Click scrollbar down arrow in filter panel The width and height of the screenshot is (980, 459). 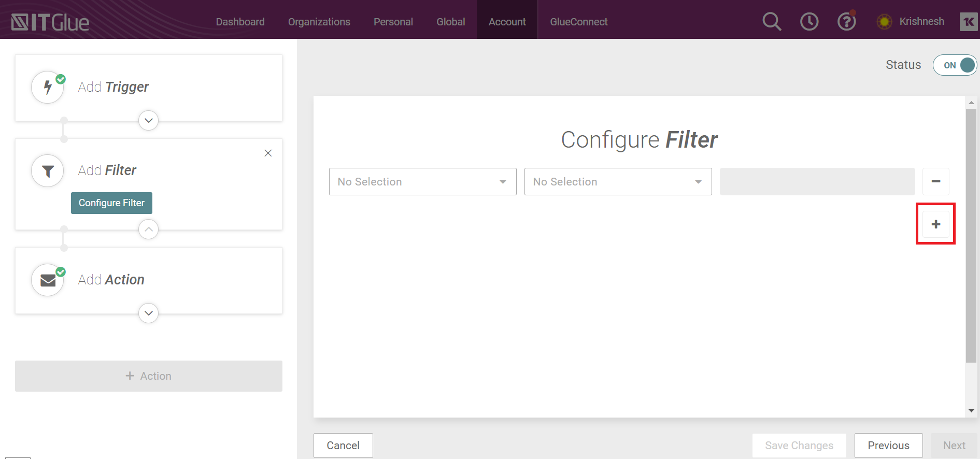coord(971,411)
